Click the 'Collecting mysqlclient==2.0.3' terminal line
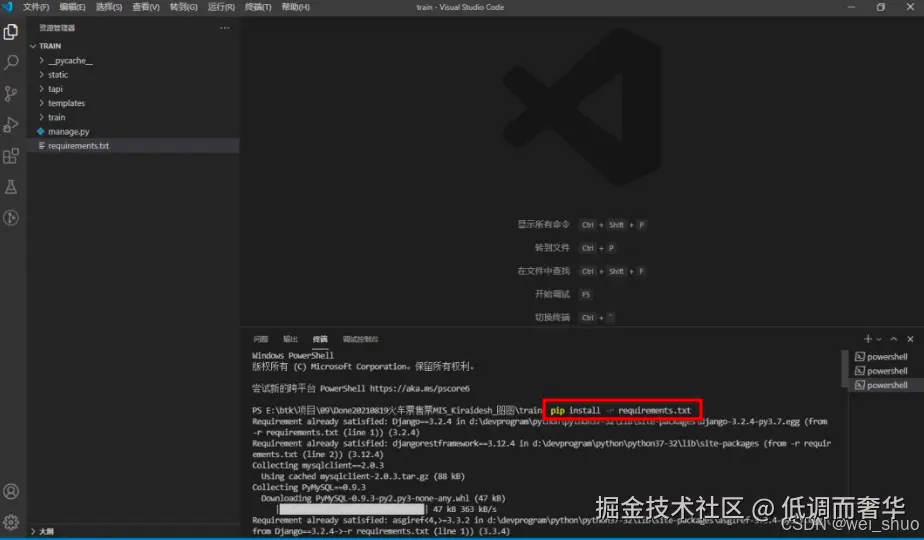924x540 pixels. click(x=318, y=465)
